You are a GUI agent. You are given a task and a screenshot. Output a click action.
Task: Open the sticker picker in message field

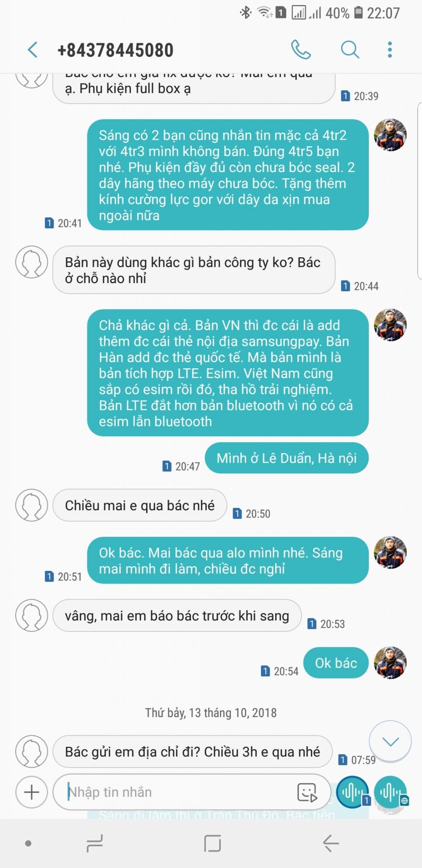point(307,792)
